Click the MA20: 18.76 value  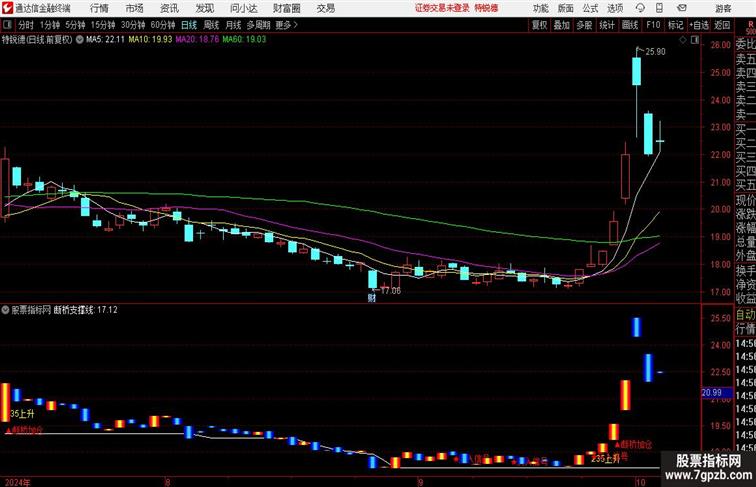(x=197, y=40)
